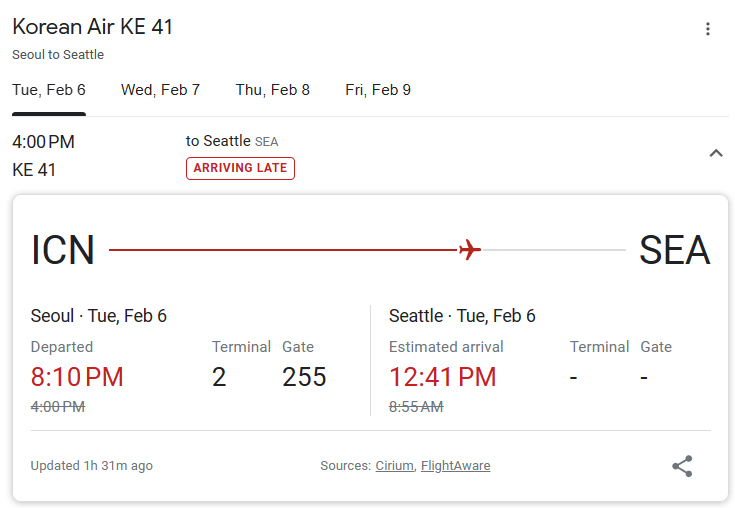Click the ICN airport code
This screenshot has width=735, height=508.
[x=63, y=250]
